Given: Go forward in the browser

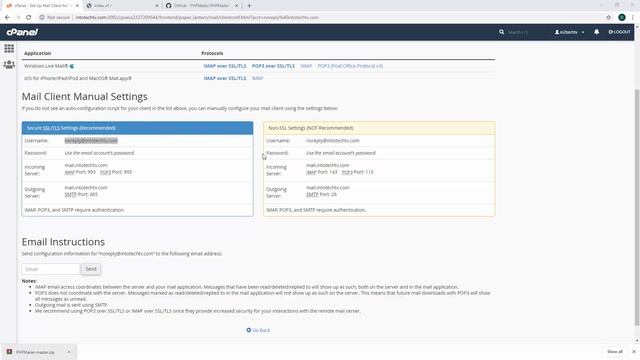Looking at the screenshot, I should click(x=18, y=18).
